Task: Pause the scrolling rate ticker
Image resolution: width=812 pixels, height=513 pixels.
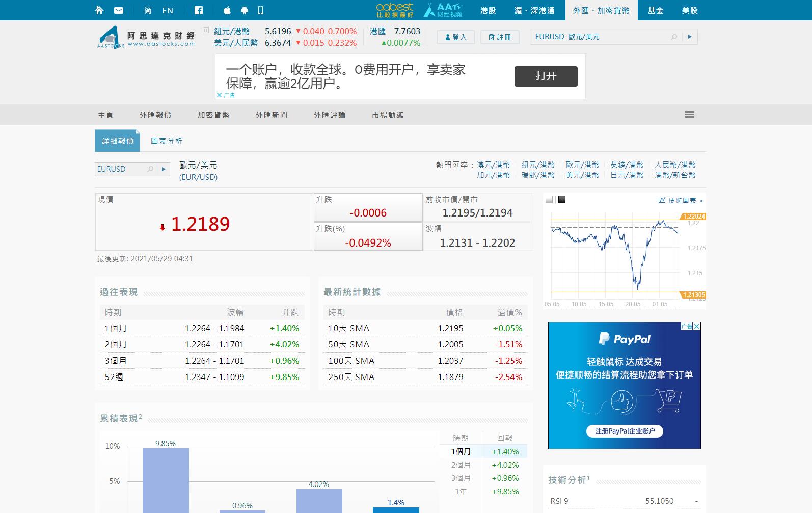Action: tap(206, 30)
